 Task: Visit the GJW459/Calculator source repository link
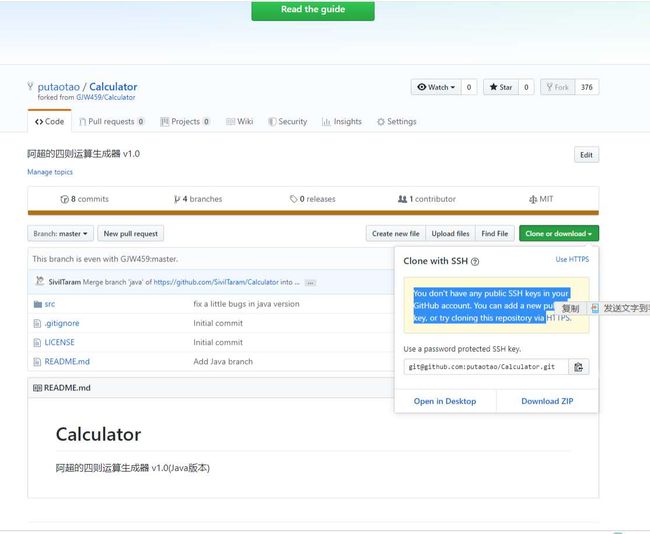point(106,97)
